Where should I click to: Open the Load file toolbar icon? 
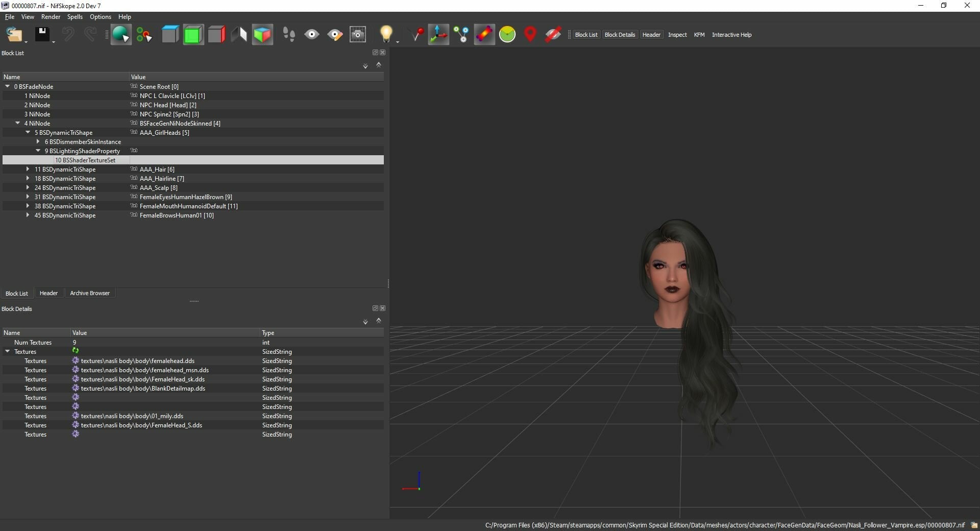[14, 35]
